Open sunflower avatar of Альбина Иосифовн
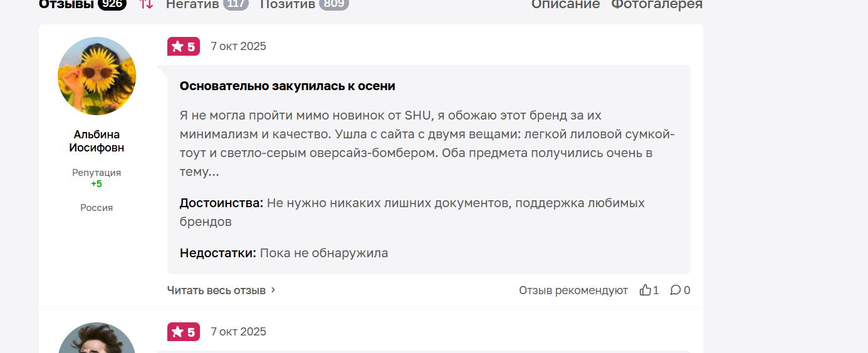 [x=97, y=76]
